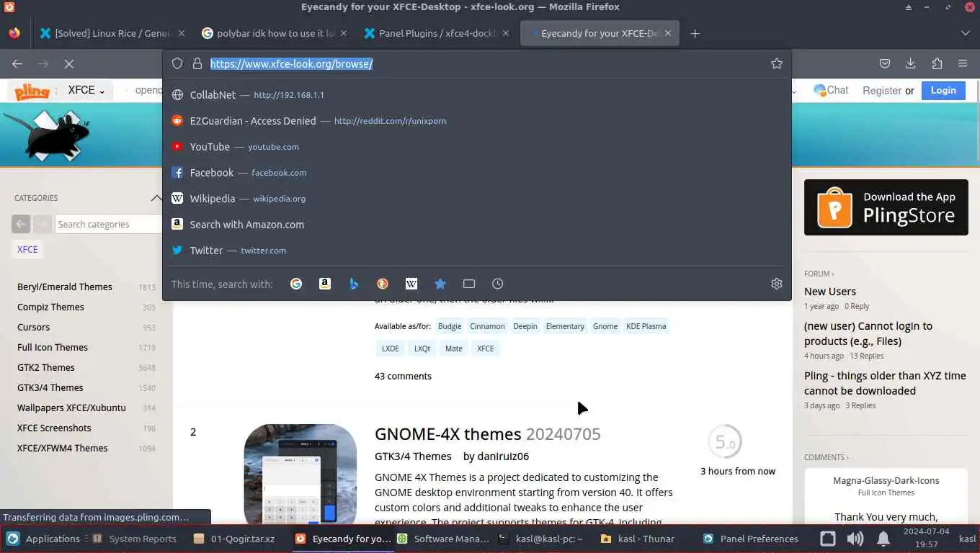Open the Firefox downloads panel
Screen dimensions: 980x553
coord(911,63)
